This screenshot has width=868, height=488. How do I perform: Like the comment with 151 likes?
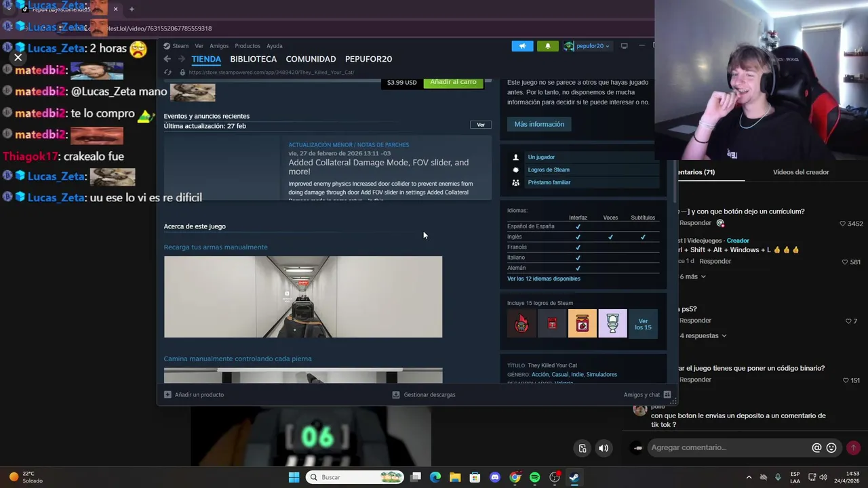coord(845,380)
